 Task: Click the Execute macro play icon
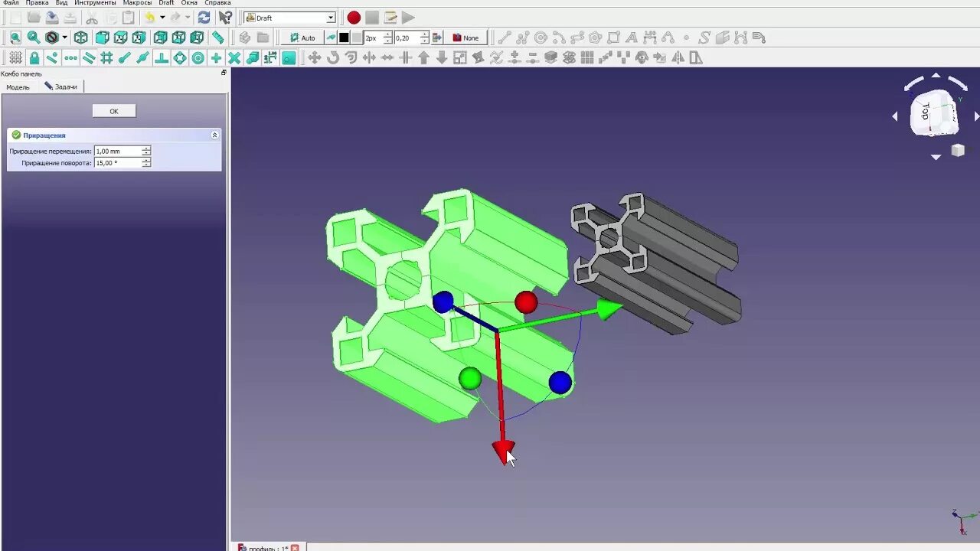(x=409, y=18)
